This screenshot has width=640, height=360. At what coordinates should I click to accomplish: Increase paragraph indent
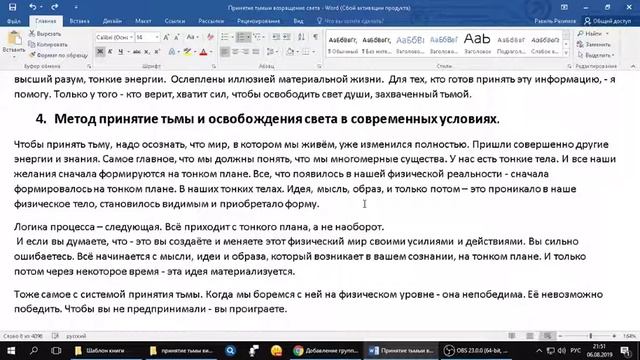[287, 37]
